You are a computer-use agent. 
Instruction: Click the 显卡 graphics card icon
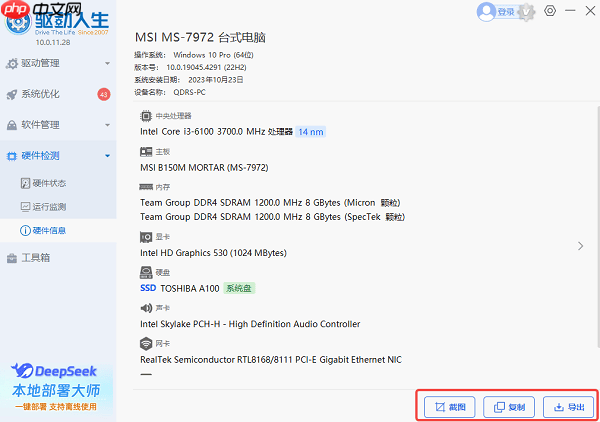click(146, 237)
